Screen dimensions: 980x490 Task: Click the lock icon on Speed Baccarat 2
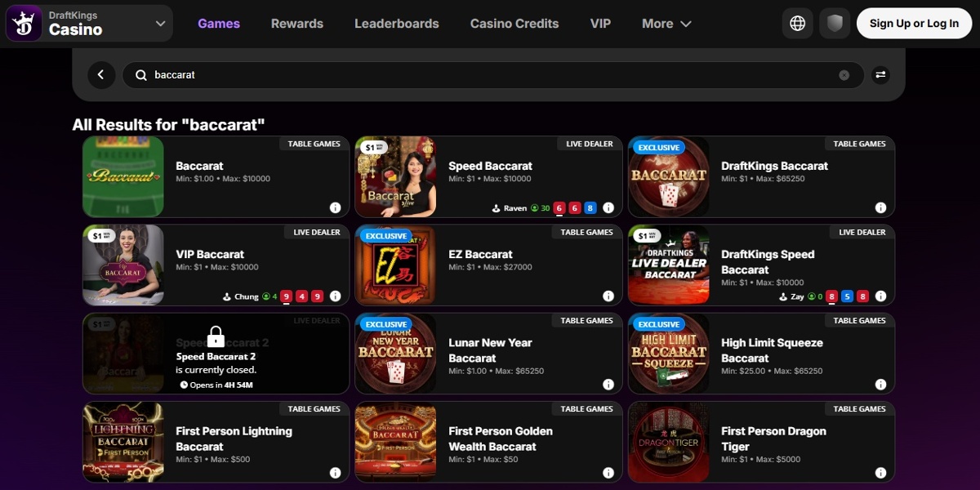[216, 336]
